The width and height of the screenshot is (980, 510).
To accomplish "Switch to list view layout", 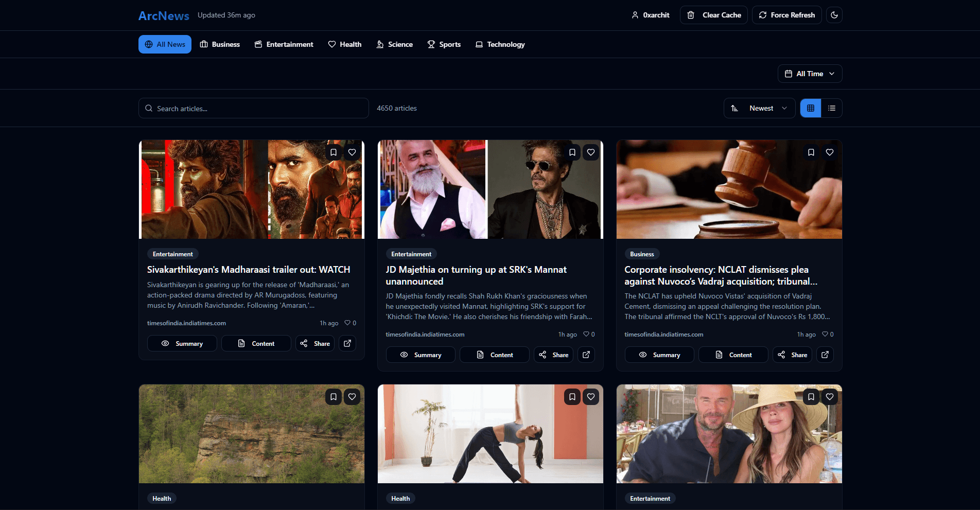I will pyautogui.click(x=832, y=108).
